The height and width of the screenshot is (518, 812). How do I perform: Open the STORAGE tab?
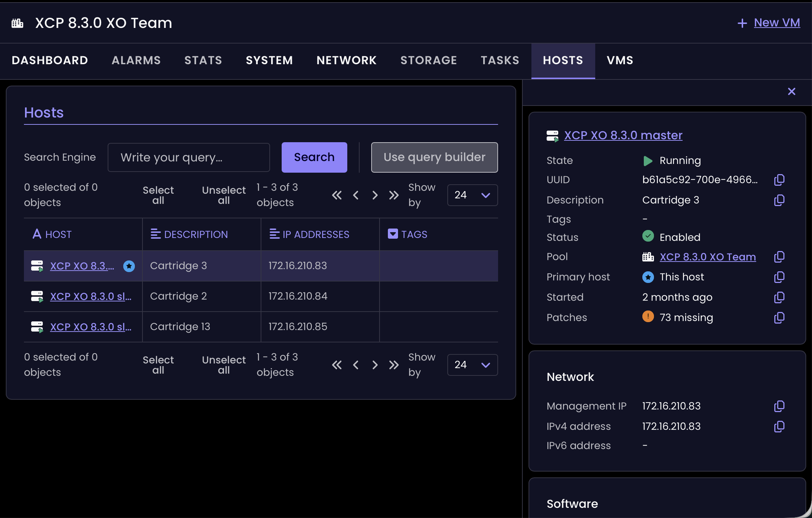428,60
